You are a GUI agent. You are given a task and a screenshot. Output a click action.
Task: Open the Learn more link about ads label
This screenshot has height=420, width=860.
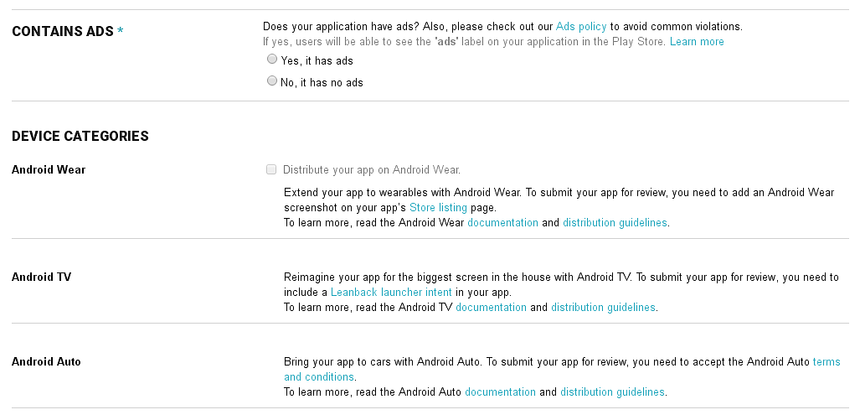[697, 42]
